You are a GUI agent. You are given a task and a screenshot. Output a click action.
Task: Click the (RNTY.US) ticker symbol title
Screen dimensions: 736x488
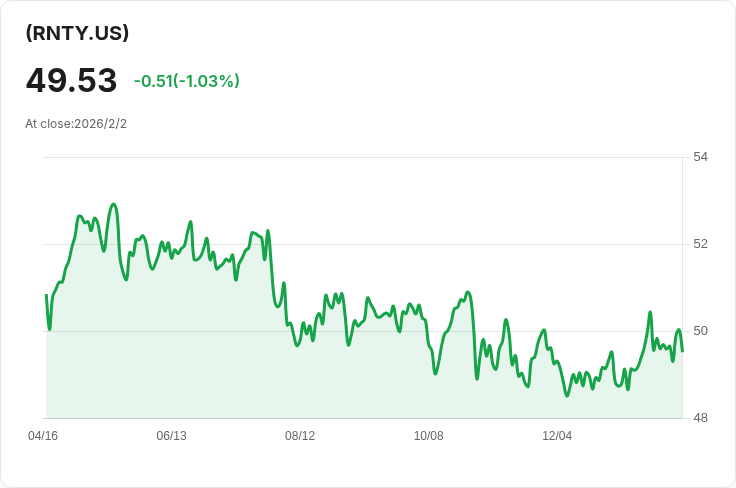[x=77, y=33]
